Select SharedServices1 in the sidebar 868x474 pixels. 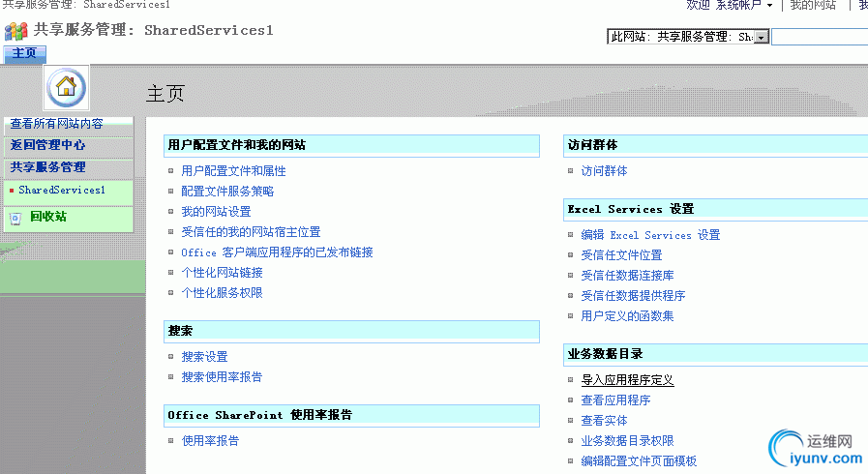tap(61, 190)
